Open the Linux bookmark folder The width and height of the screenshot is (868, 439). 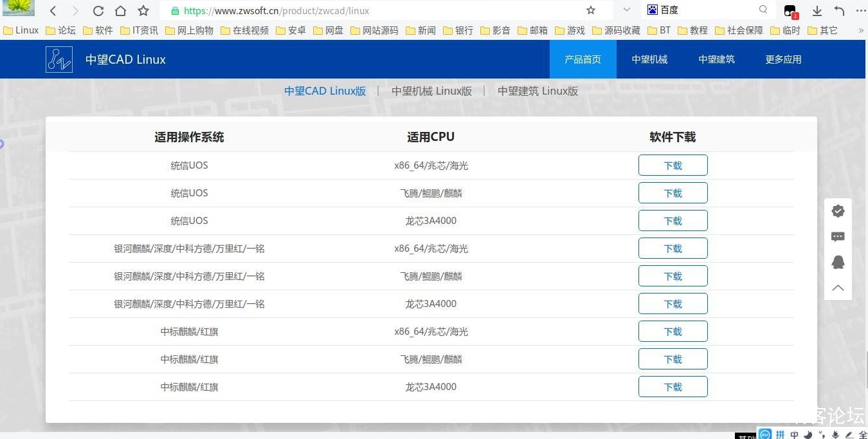(21, 30)
